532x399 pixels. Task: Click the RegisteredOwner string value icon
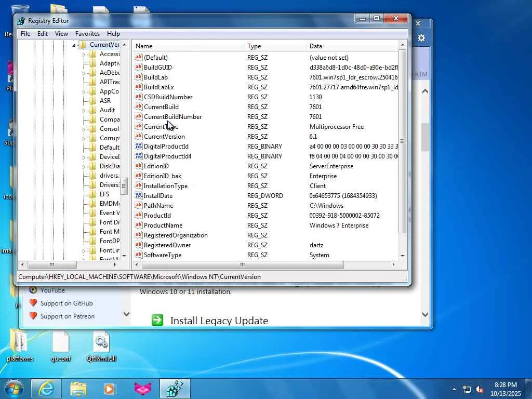tap(138, 245)
